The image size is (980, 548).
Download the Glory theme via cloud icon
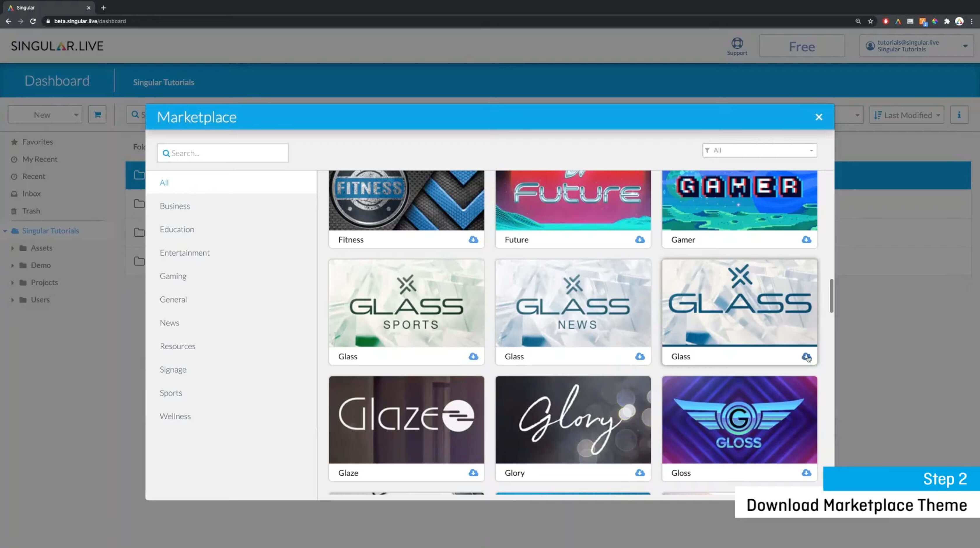point(640,473)
